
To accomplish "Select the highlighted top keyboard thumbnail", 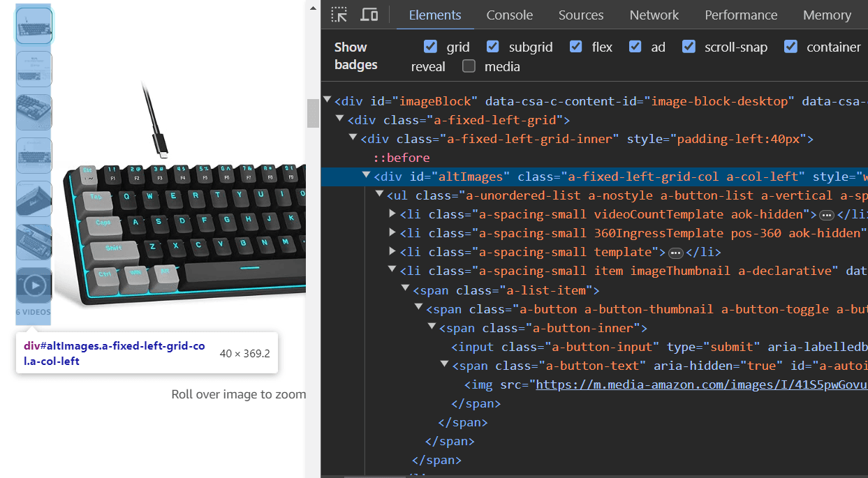I will point(34,26).
